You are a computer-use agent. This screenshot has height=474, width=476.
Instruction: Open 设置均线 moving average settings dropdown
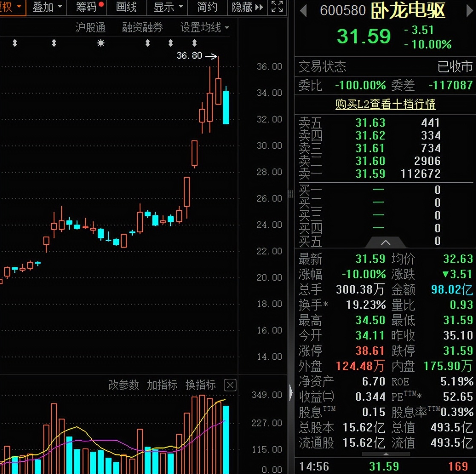205,28
